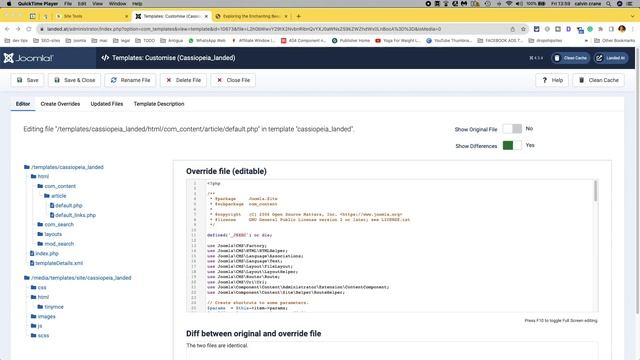Image resolution: width=640 pixels, height=360 pixels.
Task: Click the header Clean Cache pill
Action: tap(570, 58)
